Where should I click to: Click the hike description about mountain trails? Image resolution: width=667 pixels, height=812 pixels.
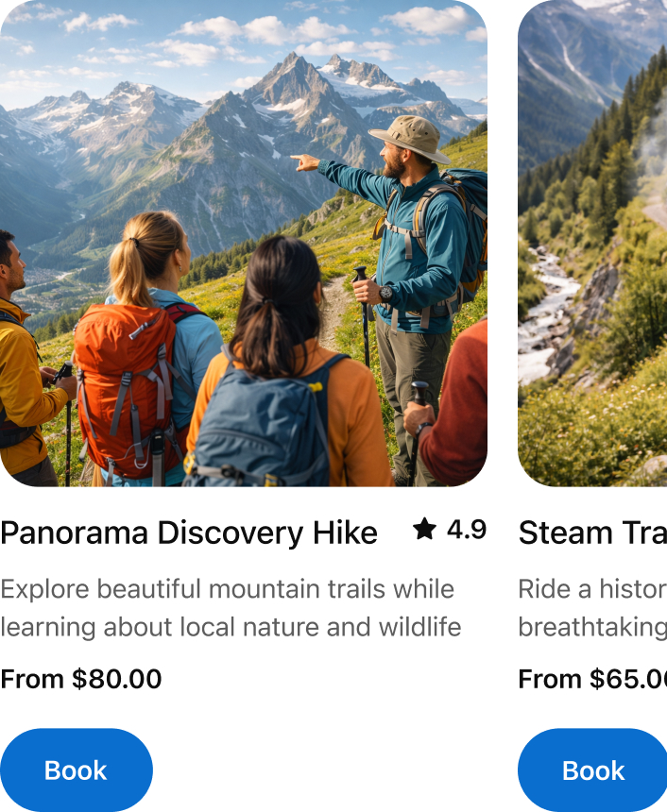pyautogui.click(x=227, y=608)
